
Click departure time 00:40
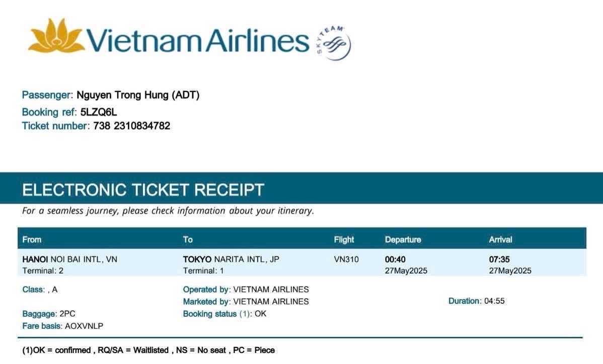tap(395, 259)
